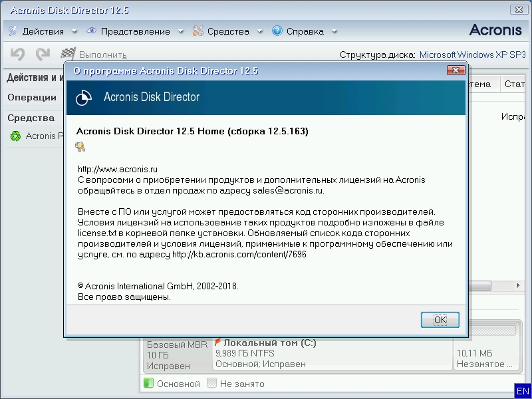Click the EN language indicator
532x399 pixels.
523,391
